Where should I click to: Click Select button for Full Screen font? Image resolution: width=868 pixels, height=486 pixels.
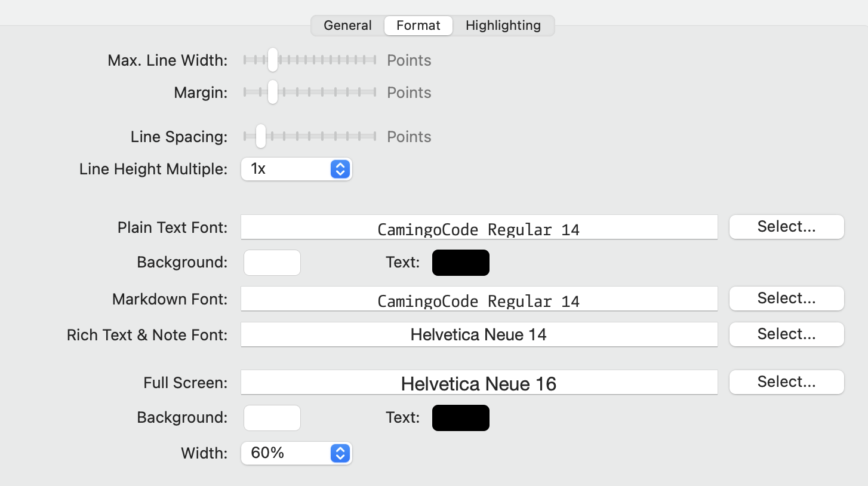(786, 382)
